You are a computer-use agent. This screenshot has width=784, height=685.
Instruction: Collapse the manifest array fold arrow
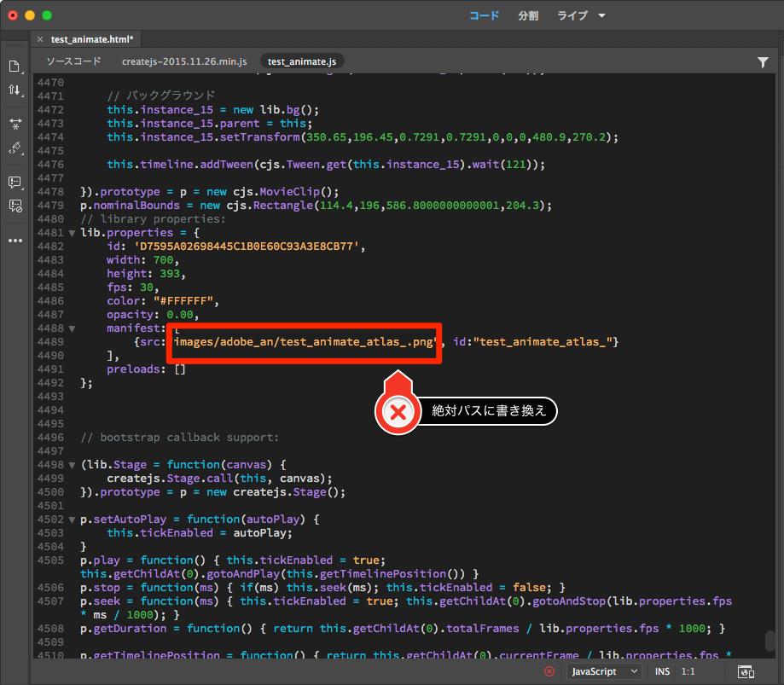coord(72,328)
